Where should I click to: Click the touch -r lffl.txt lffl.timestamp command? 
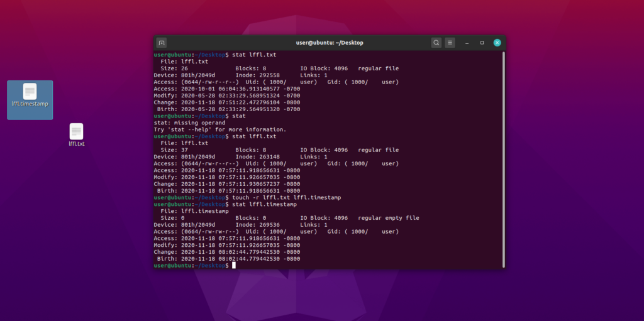coord(287,197)
